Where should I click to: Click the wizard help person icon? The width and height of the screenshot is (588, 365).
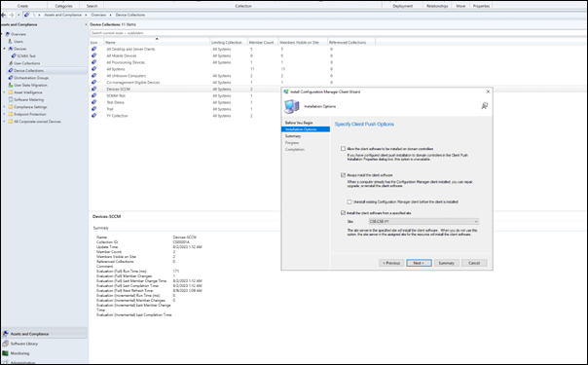click(x=485, y=106)
